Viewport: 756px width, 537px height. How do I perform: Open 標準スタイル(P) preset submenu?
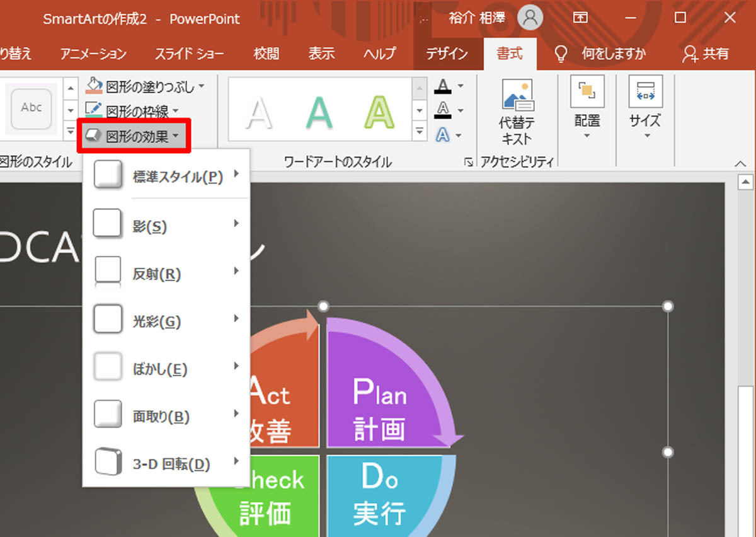coord(166,176)
